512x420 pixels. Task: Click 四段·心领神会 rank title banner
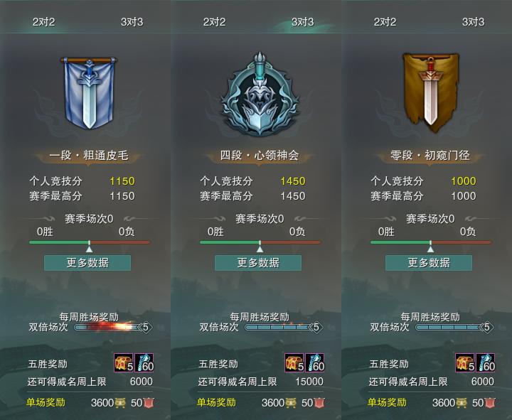260,156
